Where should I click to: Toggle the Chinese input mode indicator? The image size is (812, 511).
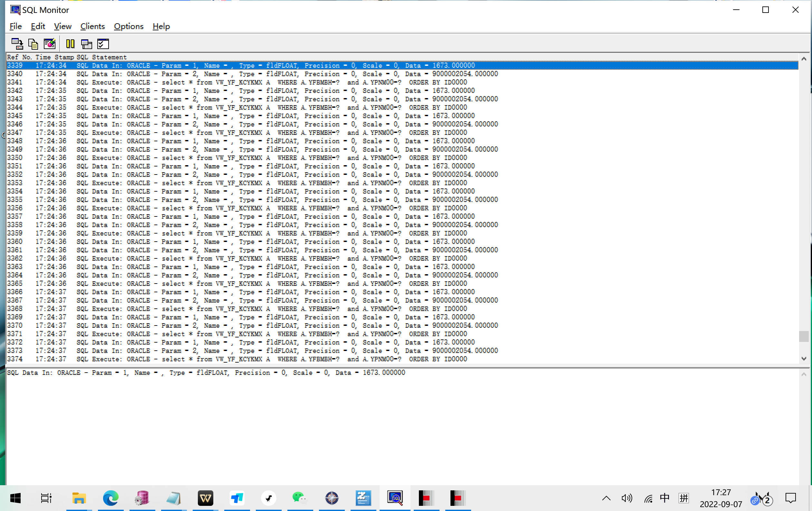tap(665, 498)
